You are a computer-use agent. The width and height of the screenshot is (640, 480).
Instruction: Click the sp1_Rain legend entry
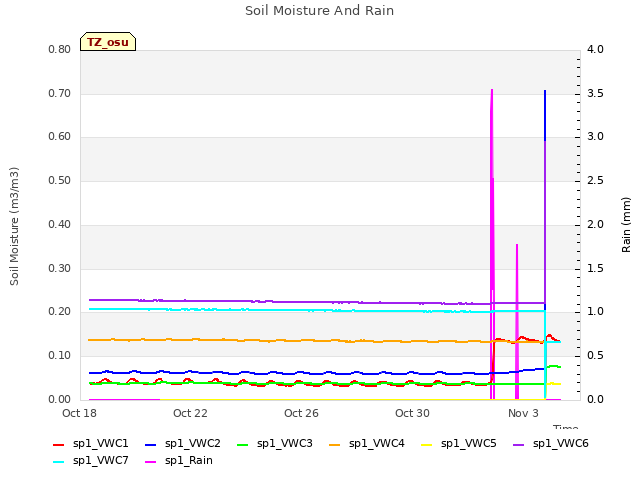(x=179, y=461)
